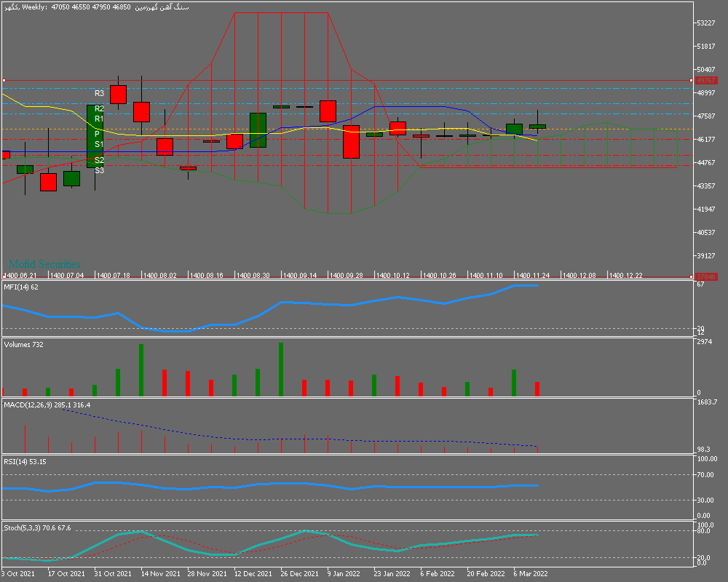Click the 1400.09.14 Persian date label

tap(299, 275)
